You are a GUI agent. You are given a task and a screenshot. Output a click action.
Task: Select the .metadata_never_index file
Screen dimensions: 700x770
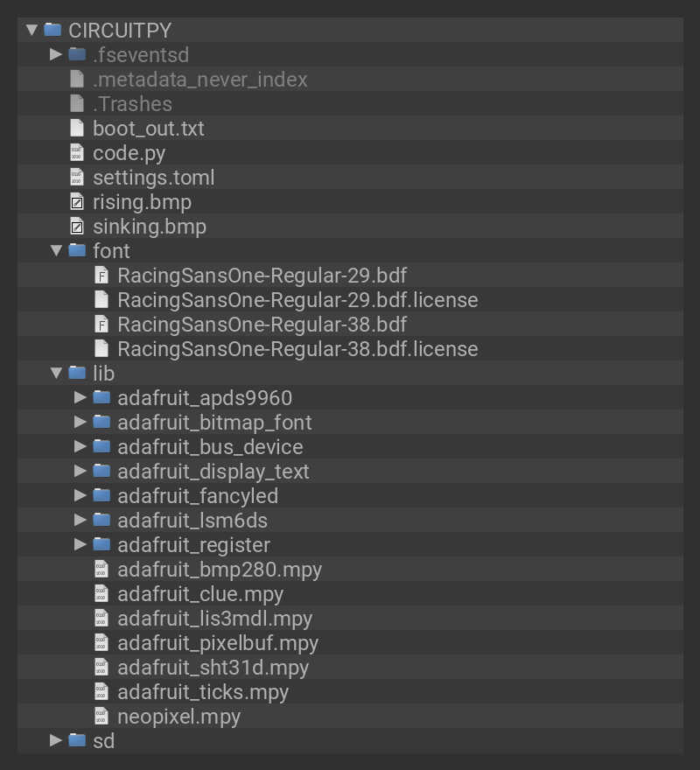tap(200, 79)
